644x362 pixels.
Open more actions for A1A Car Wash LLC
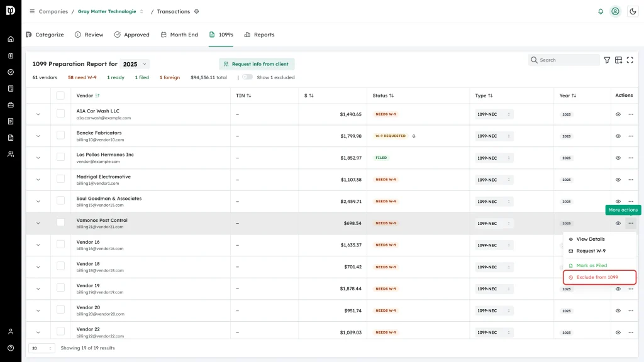tap(631, 114)
